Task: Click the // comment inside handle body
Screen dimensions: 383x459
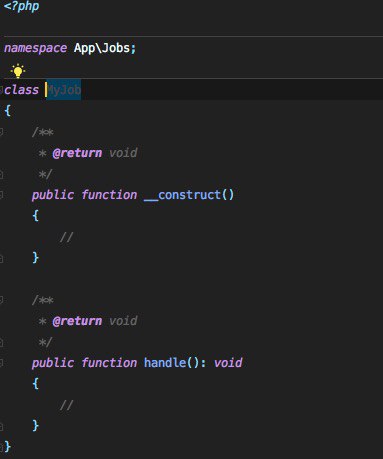Action: (66, 405)
